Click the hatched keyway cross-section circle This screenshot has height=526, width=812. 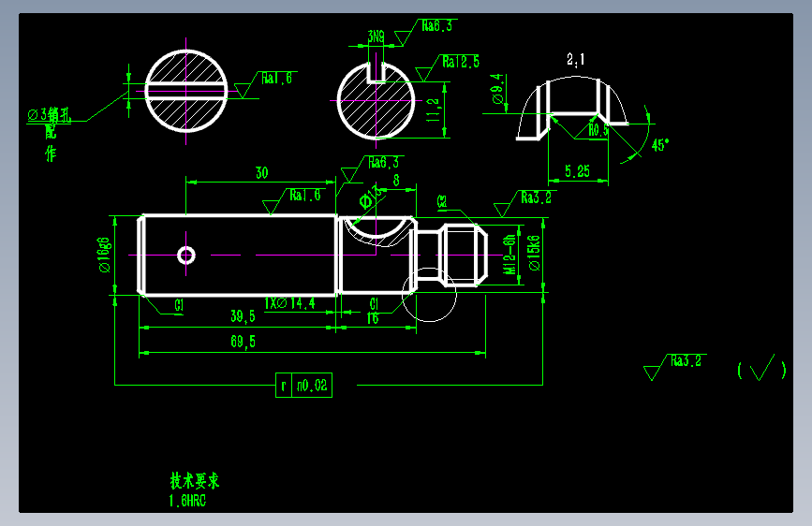tap(376, 100)
